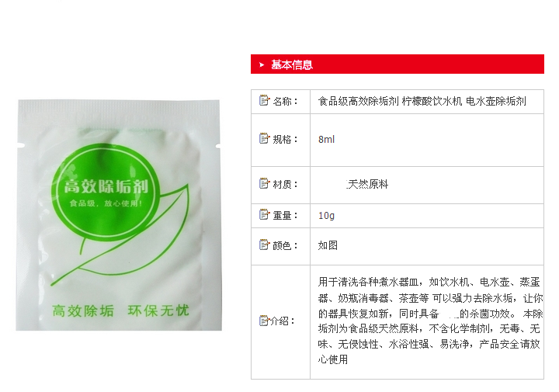Click the notepad icon beside 颜色
This screenshot has width=559, height=392.
click(264, 245)
